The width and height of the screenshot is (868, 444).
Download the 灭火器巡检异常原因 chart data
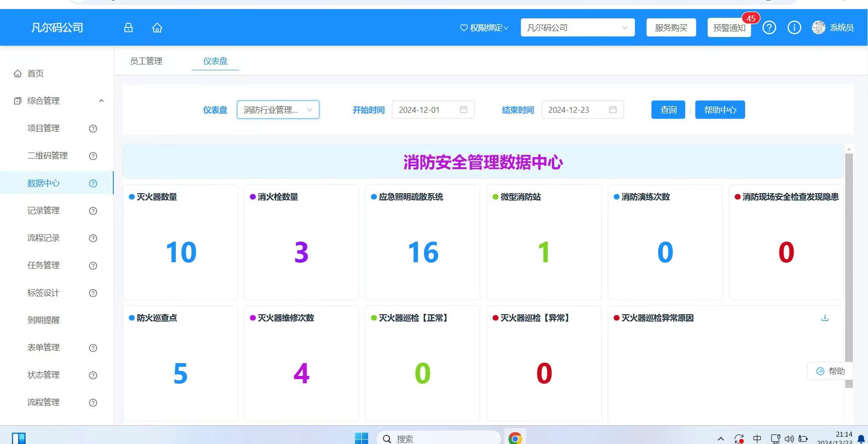(x=825, y=318)
